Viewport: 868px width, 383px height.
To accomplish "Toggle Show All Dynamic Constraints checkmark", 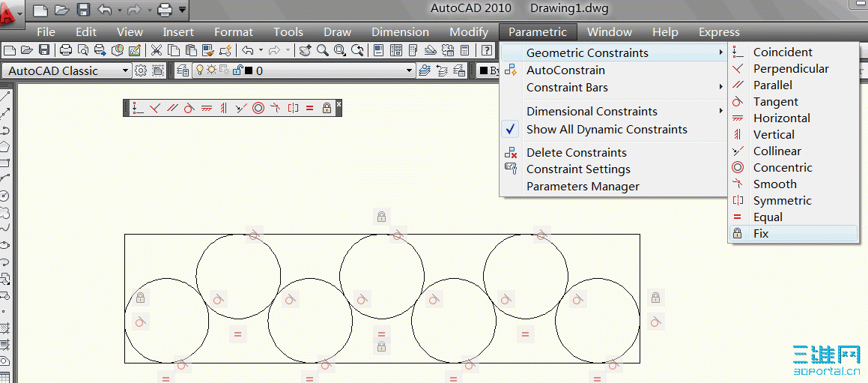I will (511, 130).
